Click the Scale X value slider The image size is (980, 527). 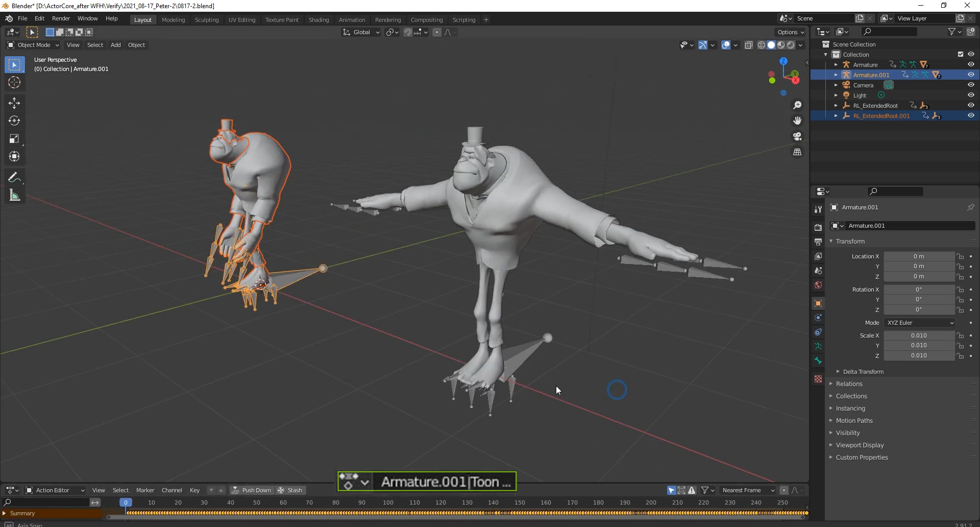[x=919, y=336]
